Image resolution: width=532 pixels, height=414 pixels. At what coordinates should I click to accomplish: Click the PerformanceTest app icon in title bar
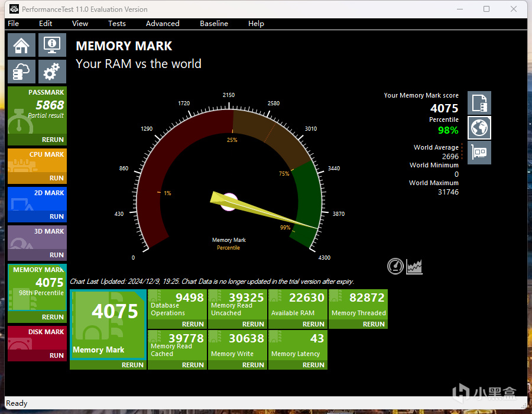(x=14, y=9)
